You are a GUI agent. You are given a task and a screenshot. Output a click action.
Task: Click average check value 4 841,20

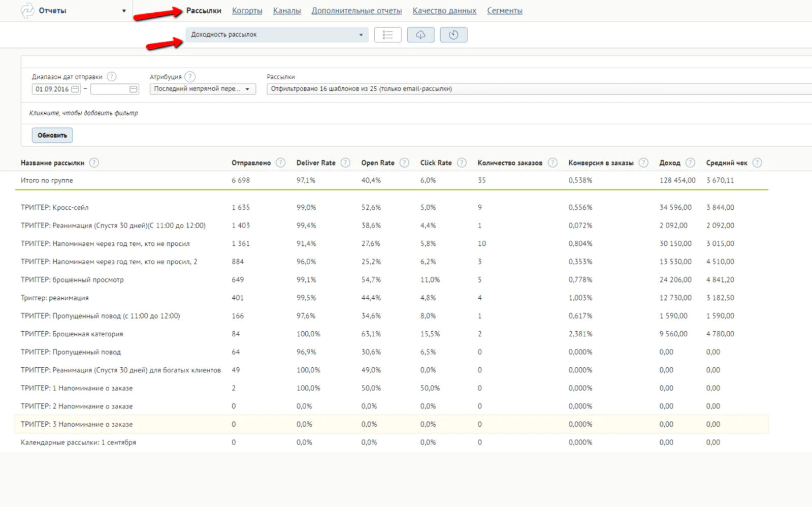(720, 279)
